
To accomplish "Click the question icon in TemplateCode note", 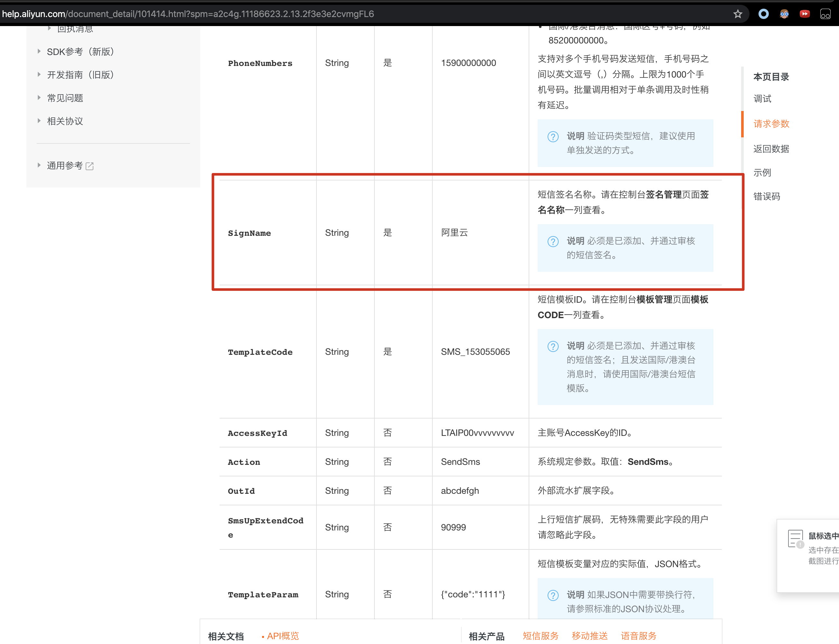I will [x=553, y=346].
